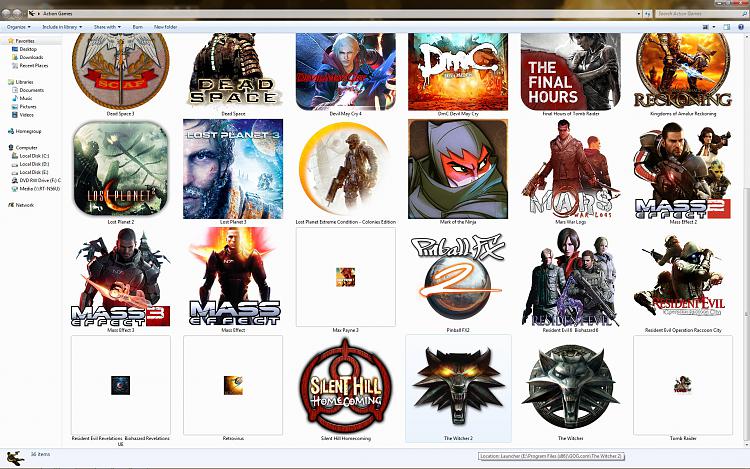Select the Mass Effect 3 icon
750x469 pixels.
pyautogui.click(x=121, y=277)
